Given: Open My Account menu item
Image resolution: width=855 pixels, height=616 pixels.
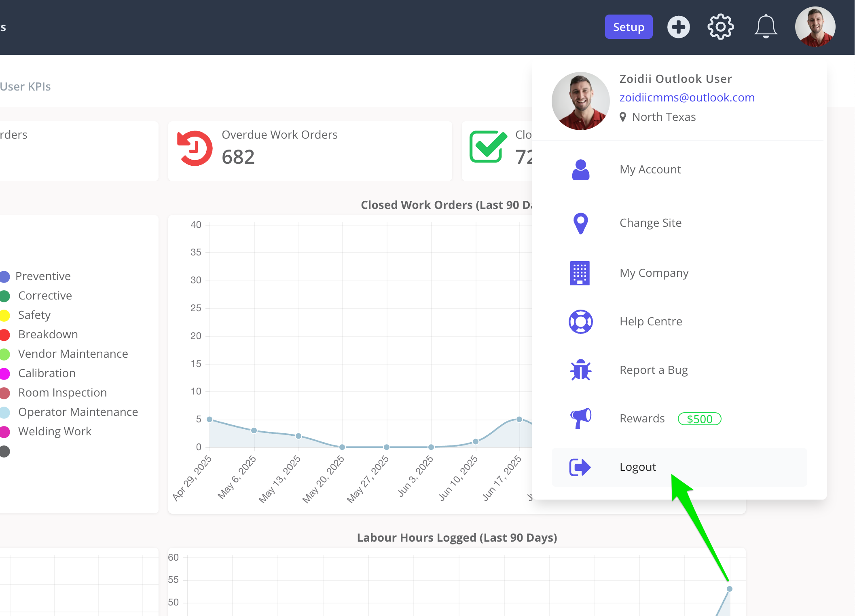Looking at the screenshot, I should coord(679,170).
